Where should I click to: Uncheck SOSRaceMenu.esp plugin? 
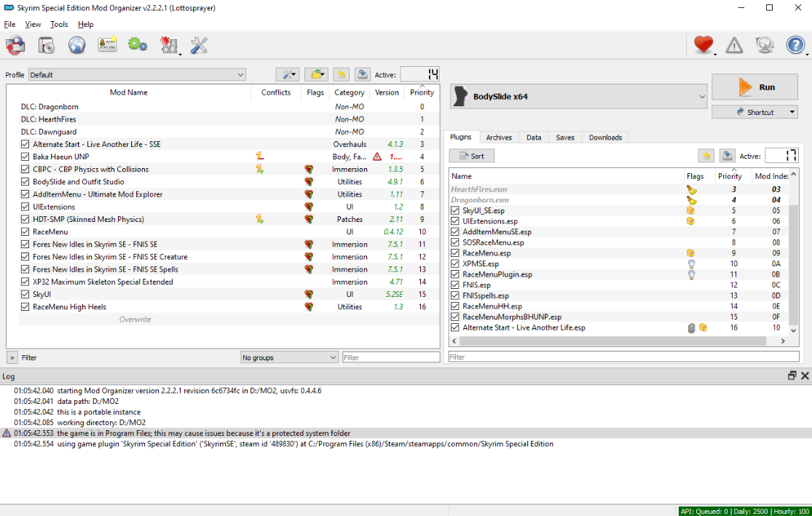pyautogui.click(x=454, y=242)
